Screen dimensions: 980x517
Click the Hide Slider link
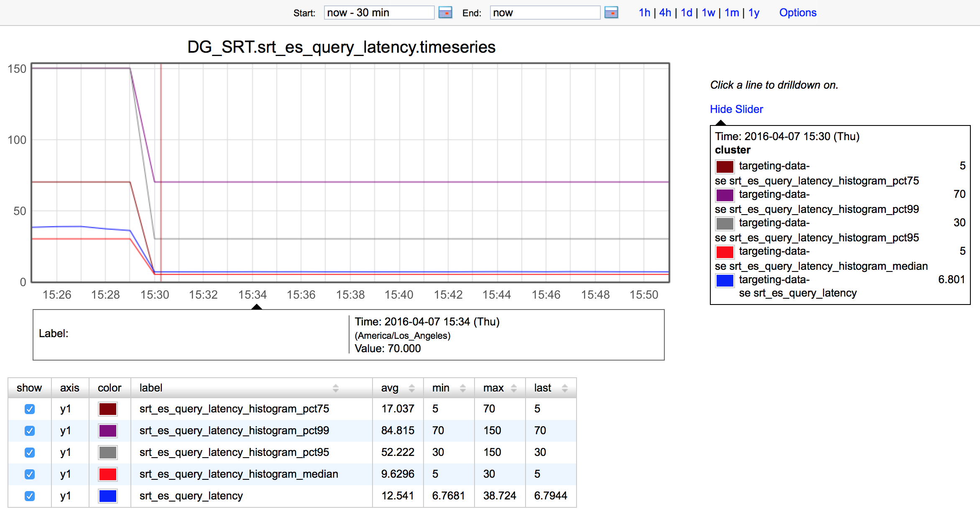click(x=736, y=109)
